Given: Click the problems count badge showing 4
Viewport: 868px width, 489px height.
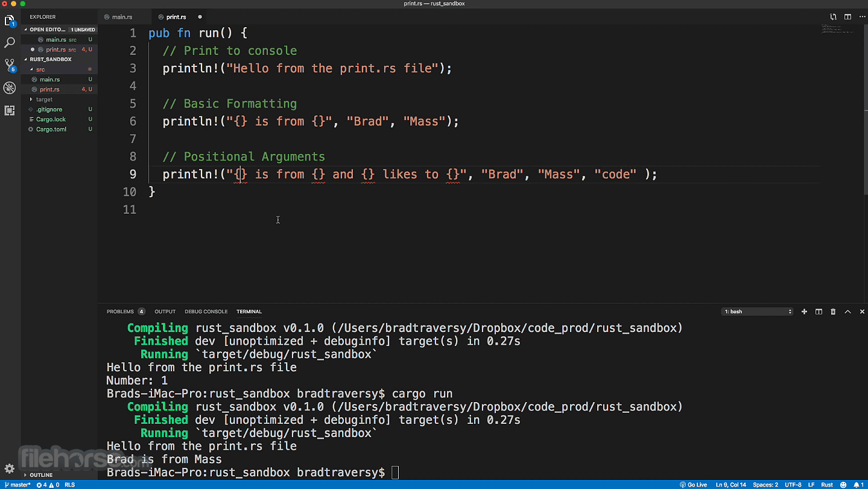Looking at the screenshot, I should coord(141,312).
